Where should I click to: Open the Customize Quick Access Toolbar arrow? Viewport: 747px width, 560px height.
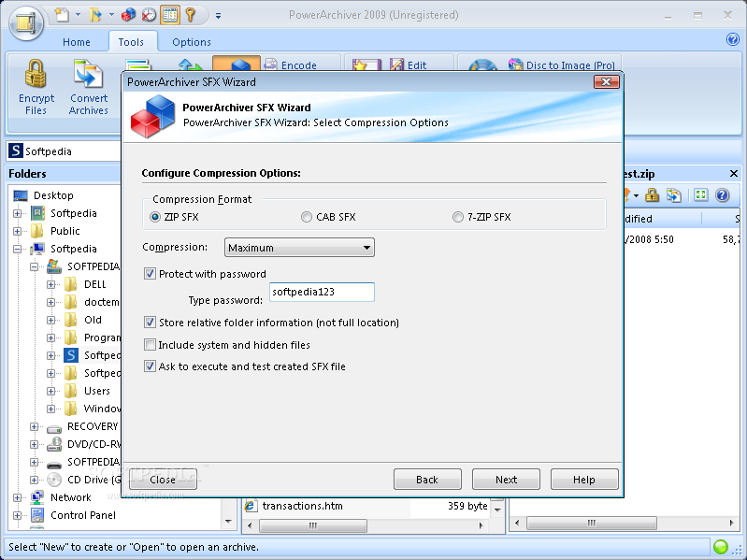click(x=218, y=16)
